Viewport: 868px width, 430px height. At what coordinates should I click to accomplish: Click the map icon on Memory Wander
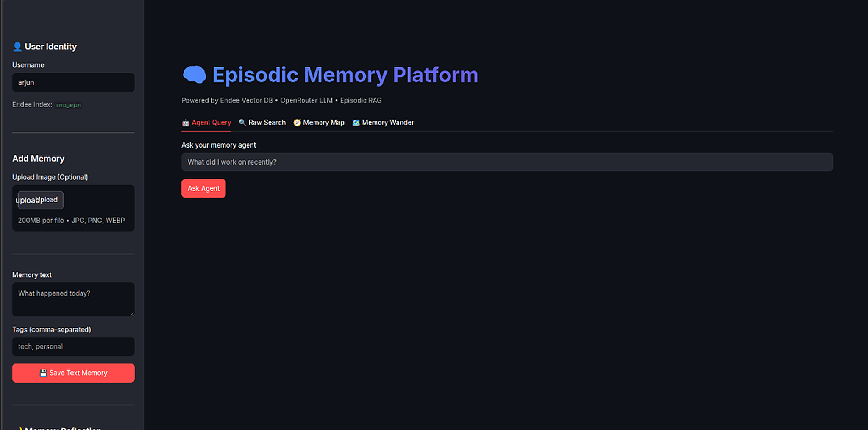coord(356,123)
